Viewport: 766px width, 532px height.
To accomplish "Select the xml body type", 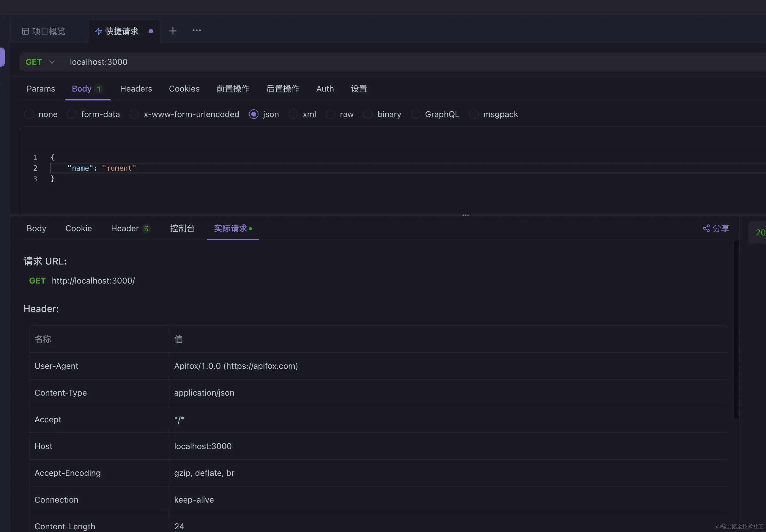I will click(x=302, y=114).
